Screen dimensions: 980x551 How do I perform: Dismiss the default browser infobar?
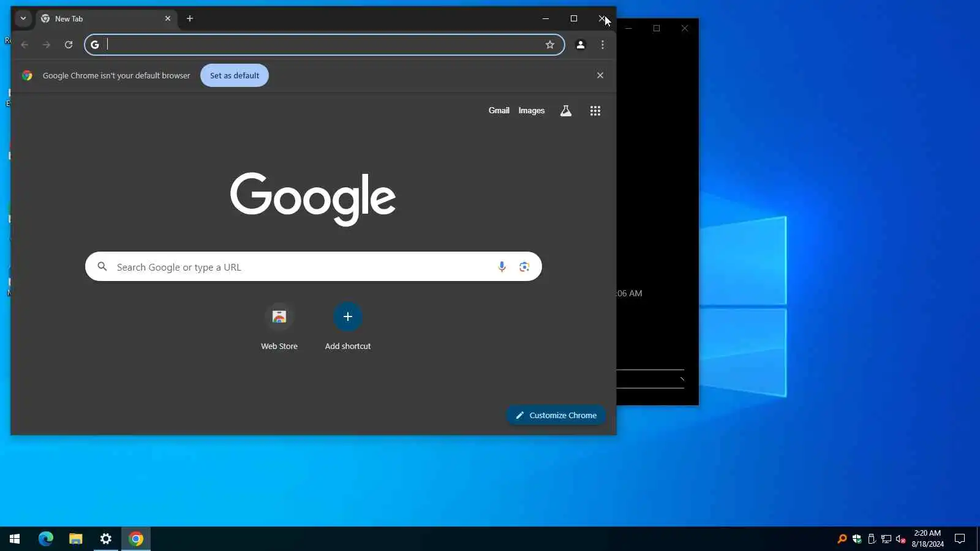(x=600, y=75)
